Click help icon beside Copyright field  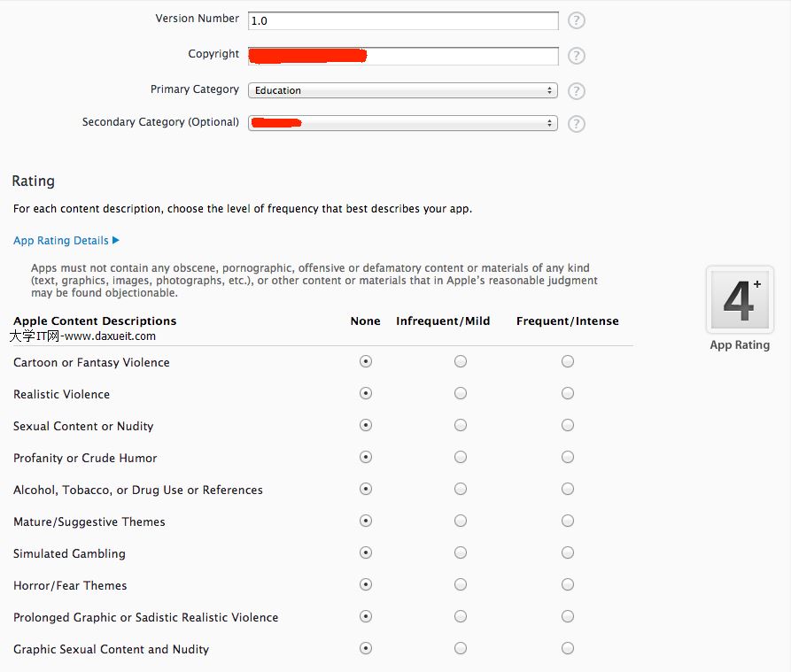pyautogui.click(x=577, y=56)
